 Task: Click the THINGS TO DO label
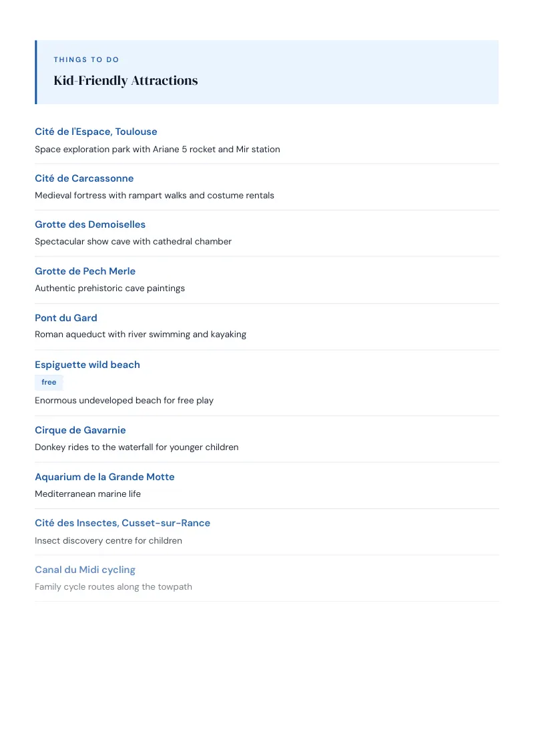86,60
